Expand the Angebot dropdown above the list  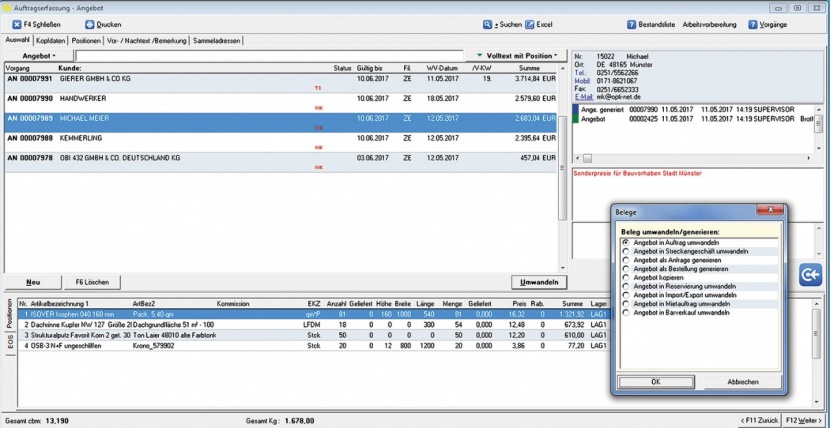[x=40, y=55]
